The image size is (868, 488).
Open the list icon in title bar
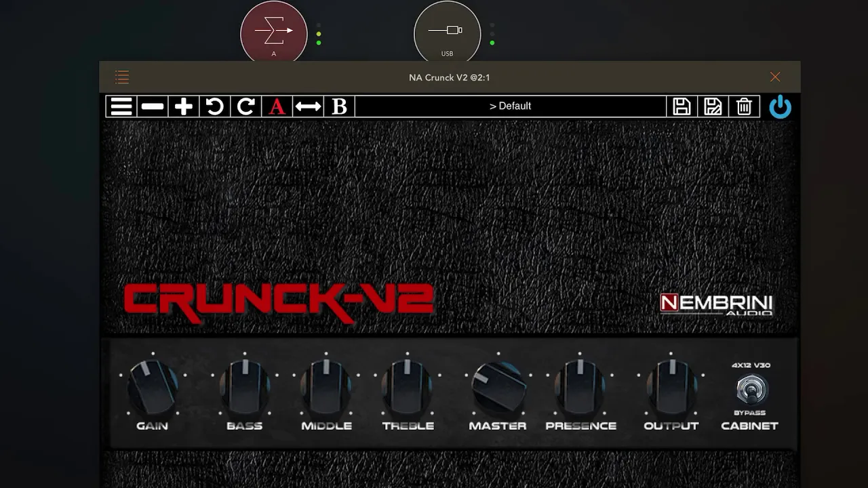pyautogui.click(x=122, y=77)
